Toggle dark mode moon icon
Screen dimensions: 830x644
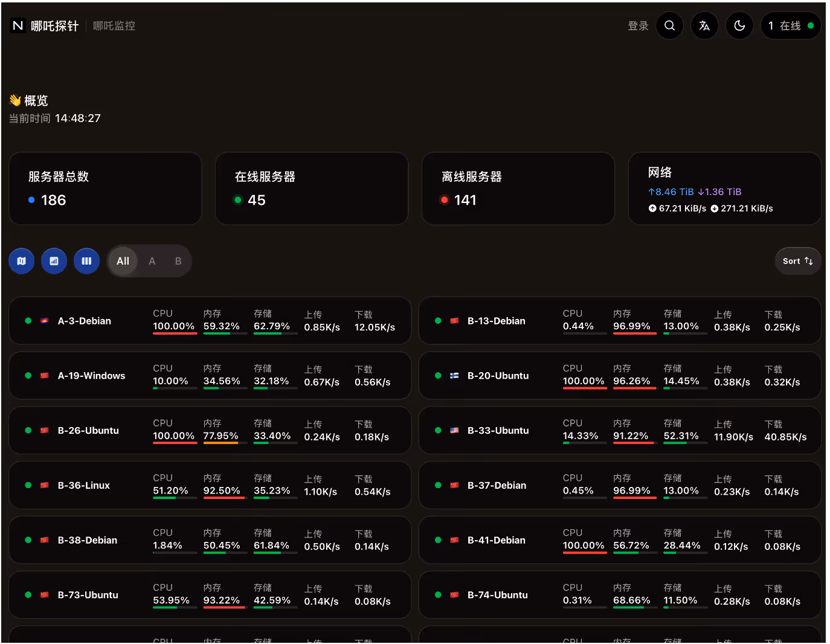pyautogui.click(x=739, y=25)
